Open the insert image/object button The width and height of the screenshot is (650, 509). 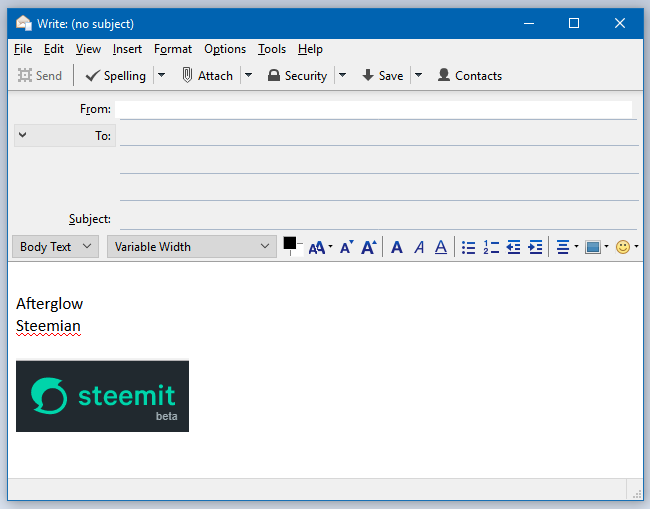coord(596,247)
